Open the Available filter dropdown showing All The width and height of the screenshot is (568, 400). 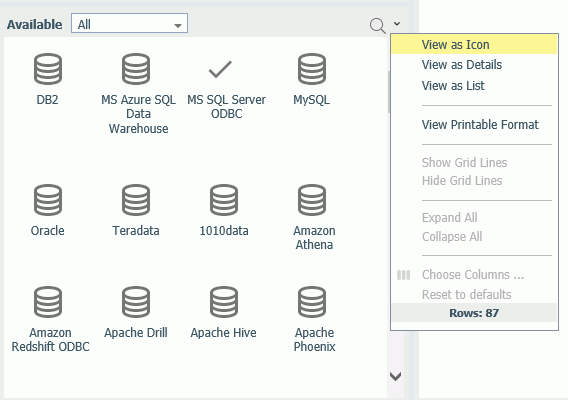129,24
